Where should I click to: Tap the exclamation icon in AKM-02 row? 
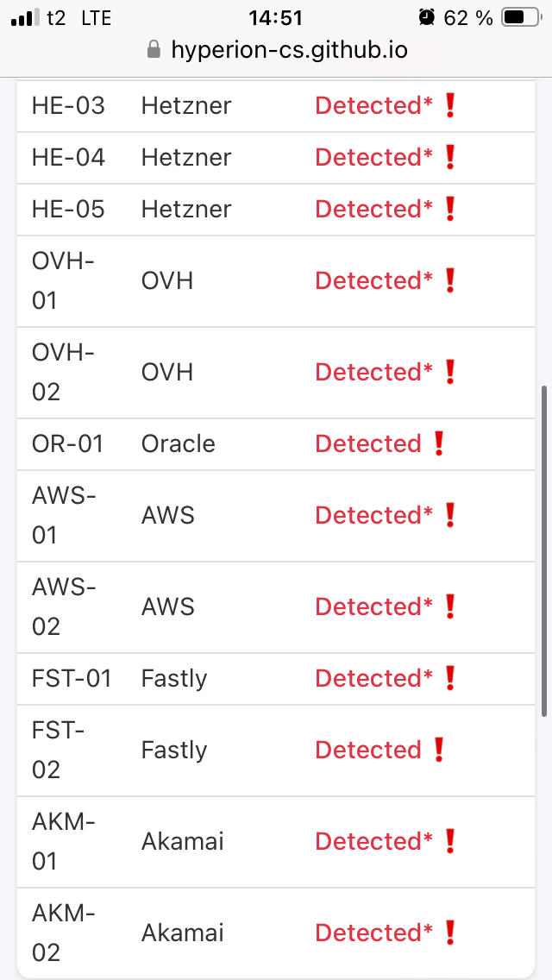(448, 933)
